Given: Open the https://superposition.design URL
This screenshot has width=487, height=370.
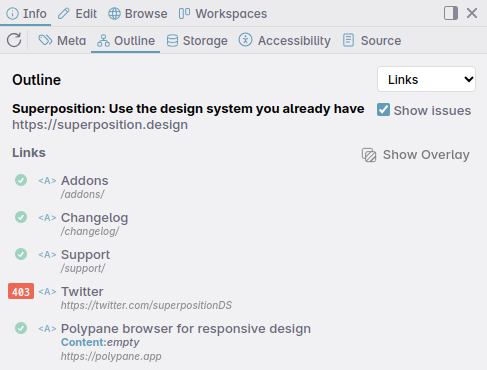Looking at the screenshot, I should 100,125.
